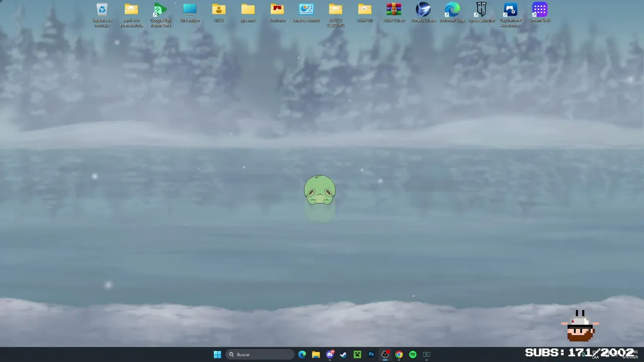Open the Windows Start menu
Viewport: 644px width, 362px height.
[217, 354]
